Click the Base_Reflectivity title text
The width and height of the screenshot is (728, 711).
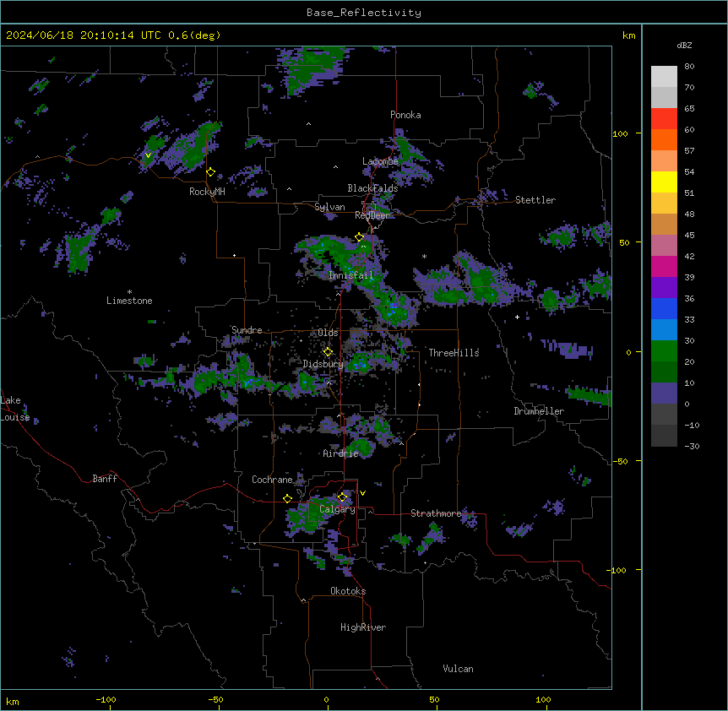click(364, 13)
